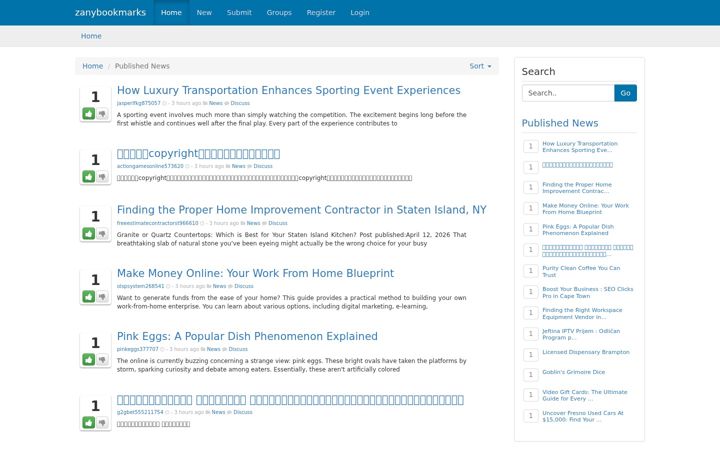This screenshot has height=450, width=720.
Task: Click News category under Home Improvement story
Action: coord(253,223)
